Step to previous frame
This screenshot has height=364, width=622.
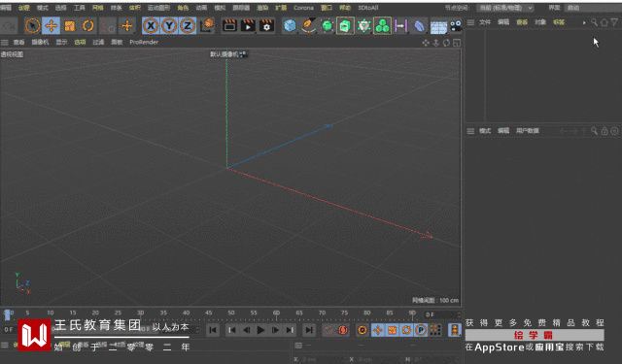pos(246,329)
